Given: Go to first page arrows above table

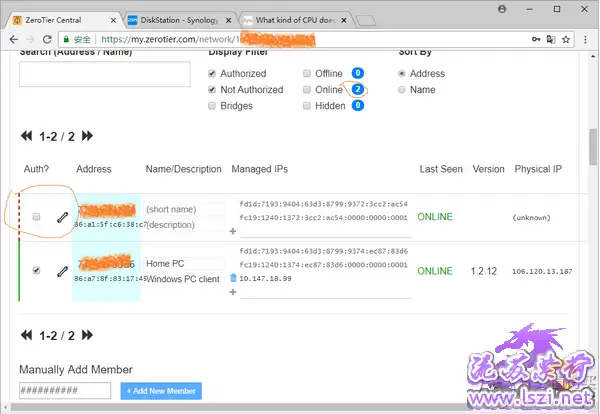Looking at the screenshot, I should [26, 135].
